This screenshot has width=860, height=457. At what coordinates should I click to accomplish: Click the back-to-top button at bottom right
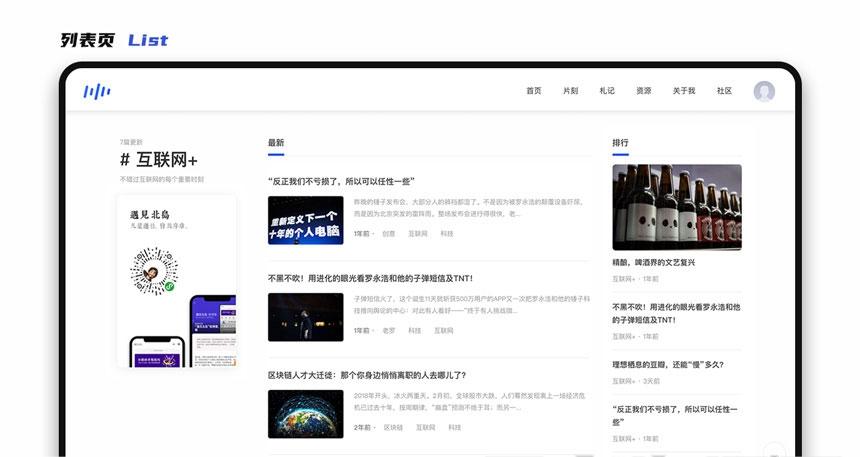pyautogui.click(x=773, y=450)
